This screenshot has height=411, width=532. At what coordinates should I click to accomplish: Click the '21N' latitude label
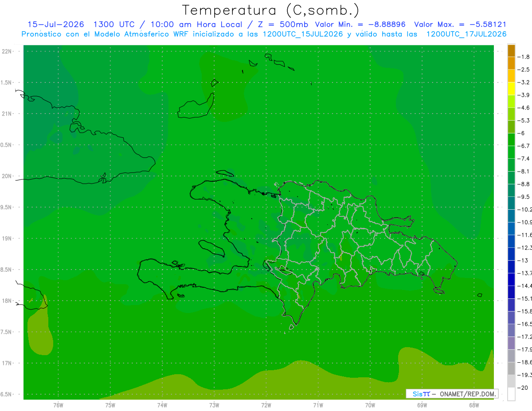tap(7, 114)
